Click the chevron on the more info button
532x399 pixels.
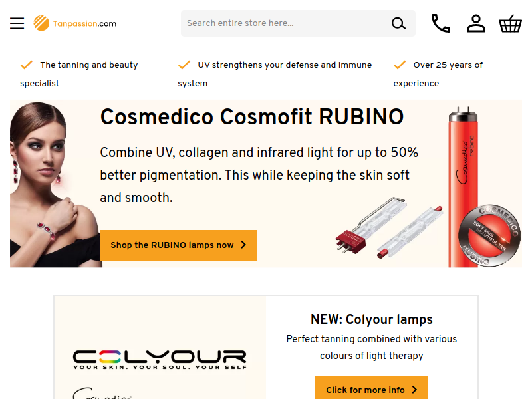[x=414, y=390]
